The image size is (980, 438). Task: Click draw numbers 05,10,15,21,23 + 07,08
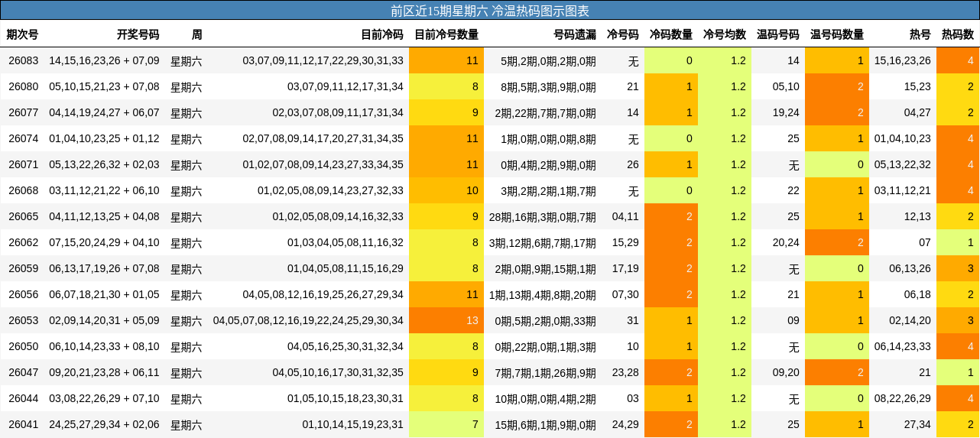click(104, 86)
